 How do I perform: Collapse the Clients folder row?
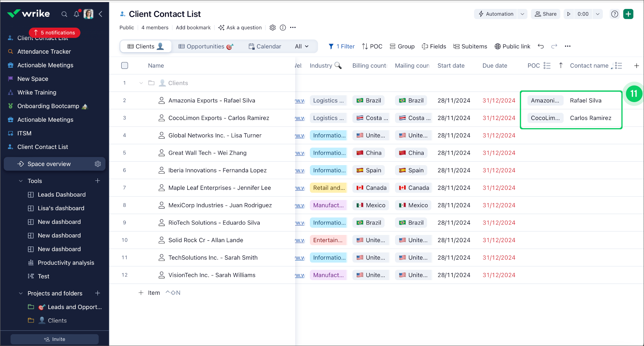pyautogui.click(x=141, y=83)
